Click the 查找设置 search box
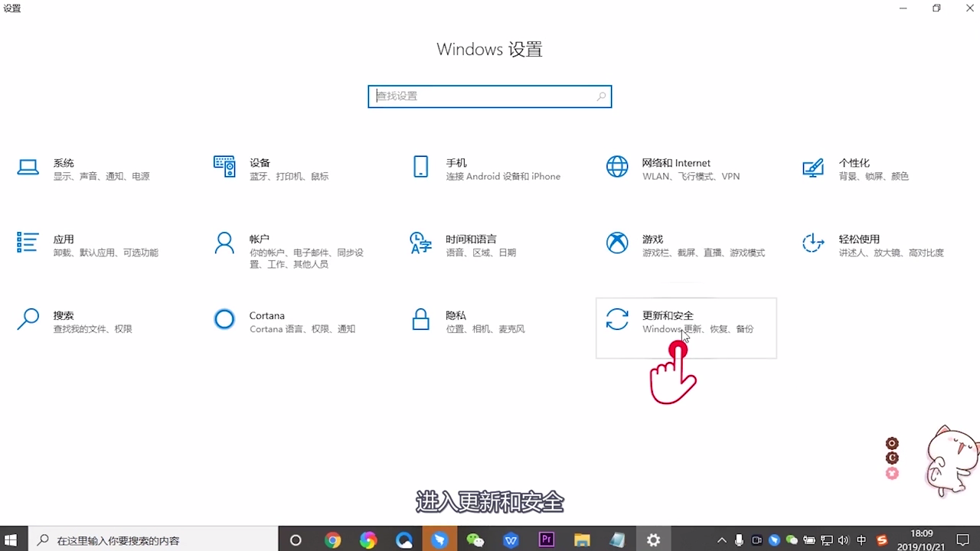 coord(490,96)
